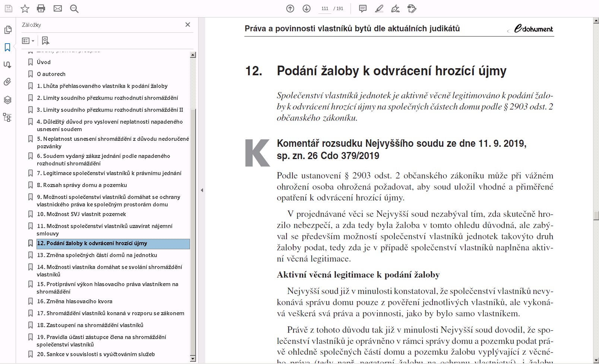The width and height of the screenshot is (599, 364).
Task: Go to bookmark 7. Legitimace společenství vlastníků
Action: pyautogui.click(x=109, y=173)
